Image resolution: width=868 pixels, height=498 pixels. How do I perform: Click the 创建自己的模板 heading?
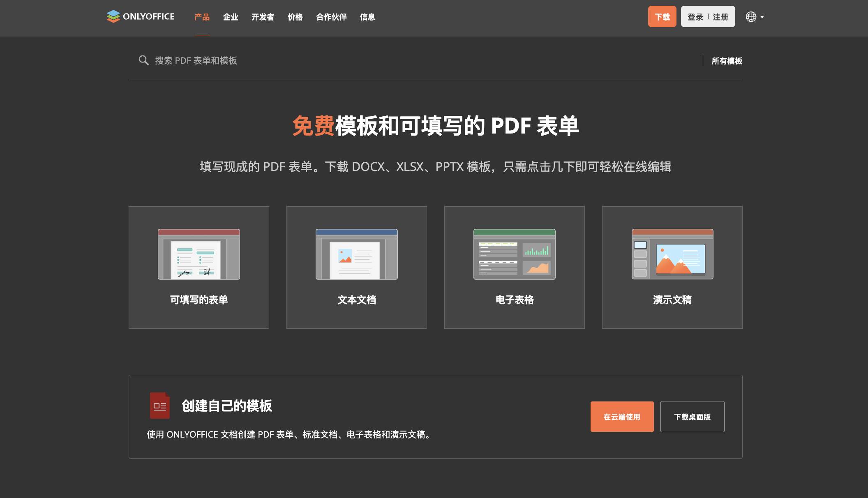coord(227,406)
